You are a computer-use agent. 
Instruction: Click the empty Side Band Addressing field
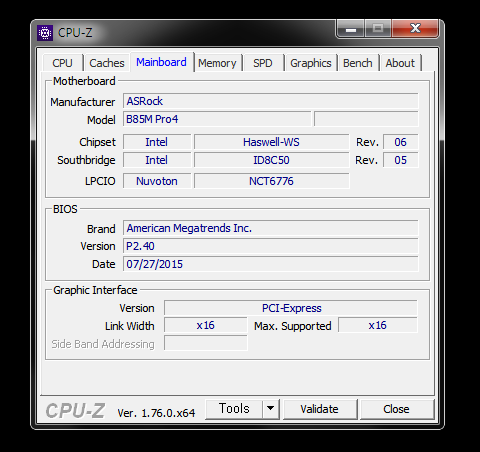(x=206, y=343)
